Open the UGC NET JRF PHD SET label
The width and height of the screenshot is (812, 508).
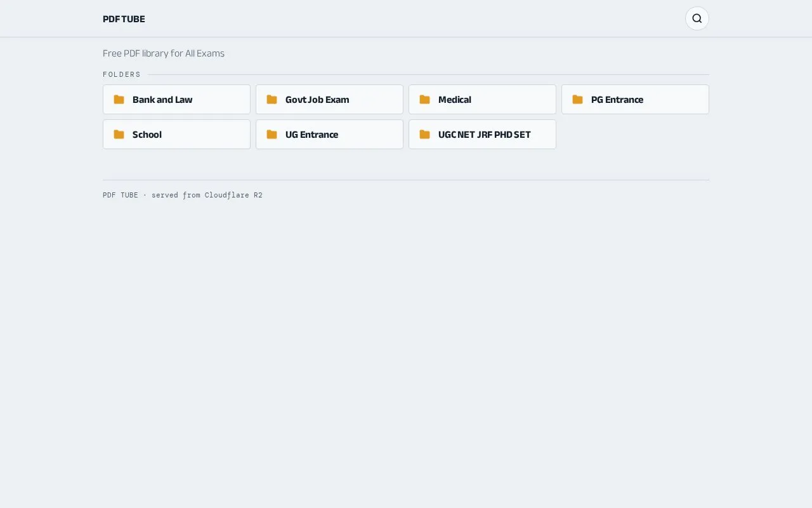coord(485,135)
